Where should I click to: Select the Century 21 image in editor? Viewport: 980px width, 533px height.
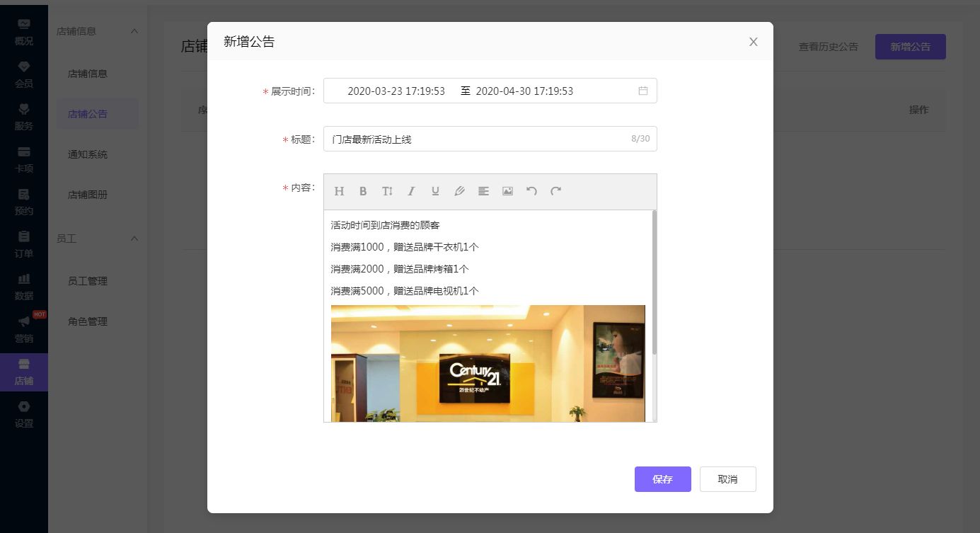488,363
